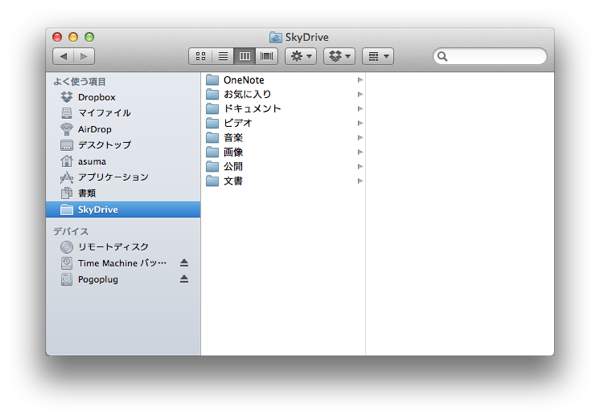Switch to icon view

[x=201, y=57]
